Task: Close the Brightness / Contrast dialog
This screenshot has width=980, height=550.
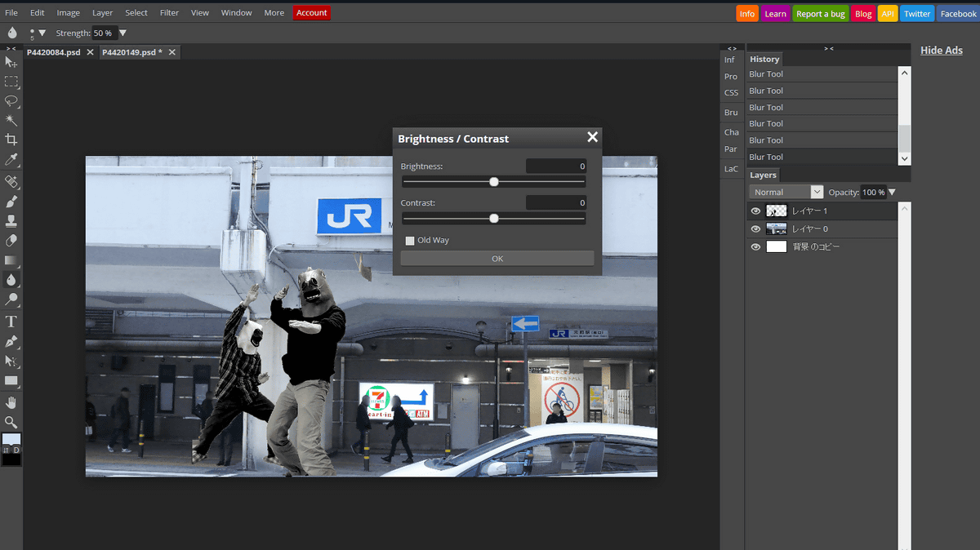Action: coord(592,137)
